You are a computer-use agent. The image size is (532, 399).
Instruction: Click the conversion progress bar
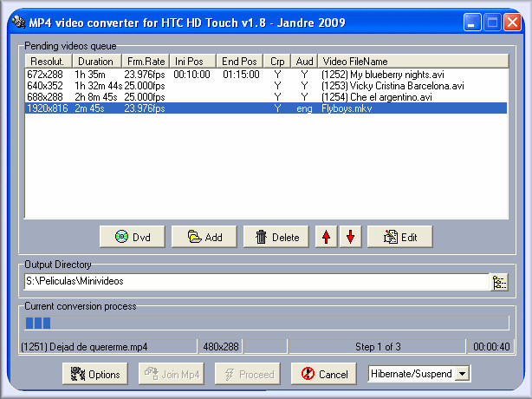[267, 323]
